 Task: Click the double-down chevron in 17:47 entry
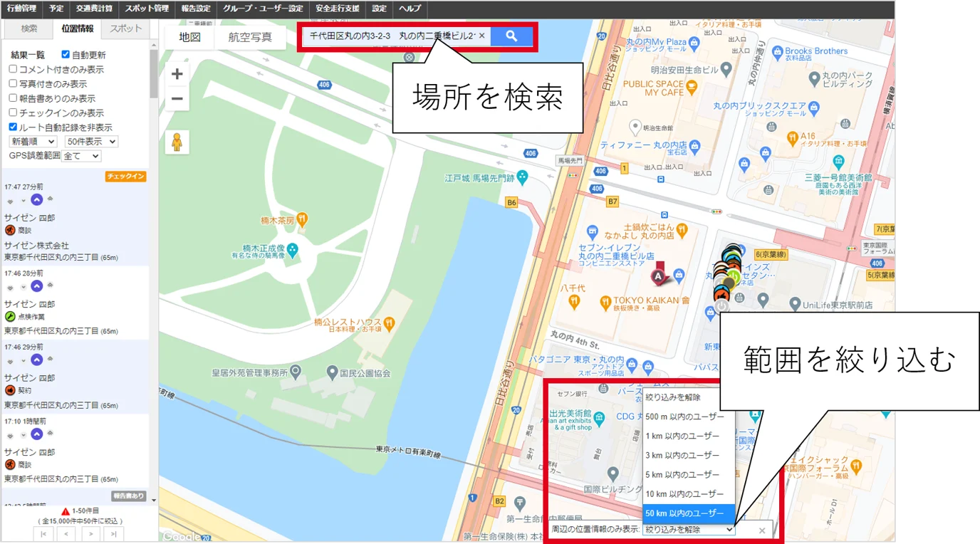(x=11, y=200)
